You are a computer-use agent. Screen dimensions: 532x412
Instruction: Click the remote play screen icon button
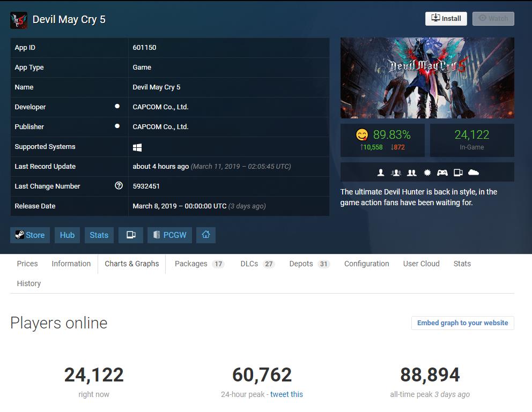(x=131, y=235)
